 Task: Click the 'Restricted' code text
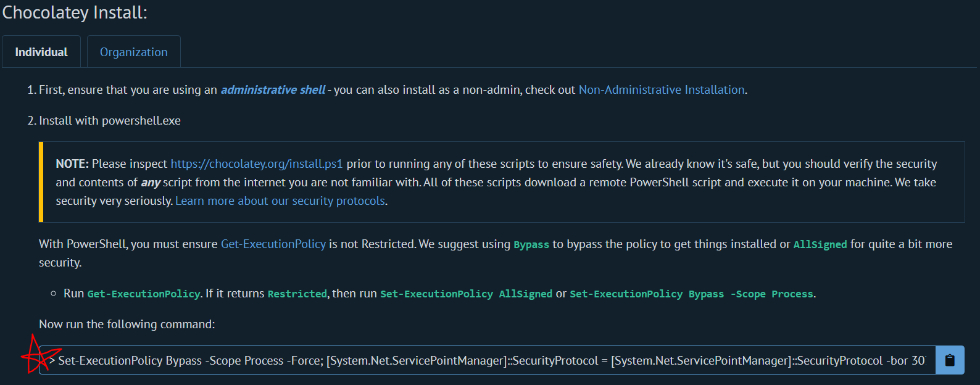tap(297, 294)
